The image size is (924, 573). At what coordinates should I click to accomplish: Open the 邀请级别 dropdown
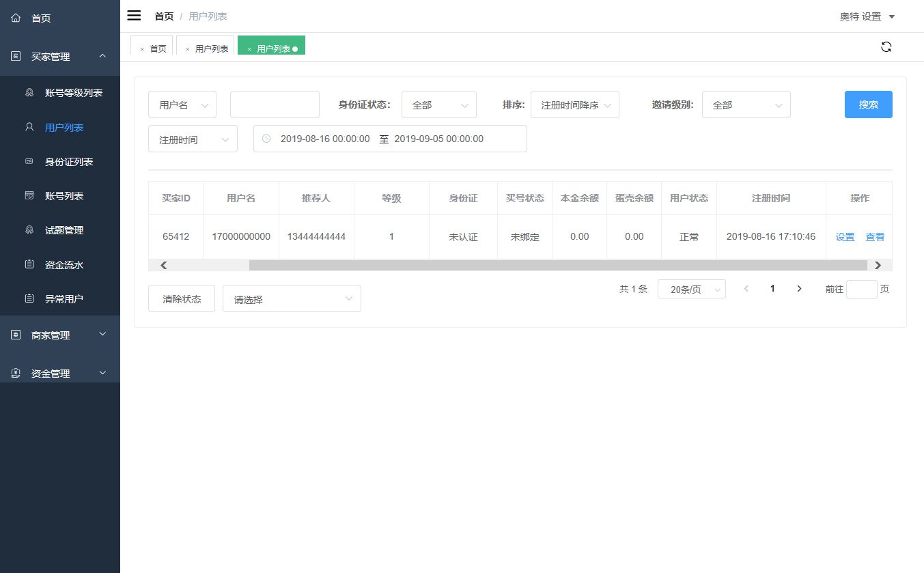(x=746, y=105)
